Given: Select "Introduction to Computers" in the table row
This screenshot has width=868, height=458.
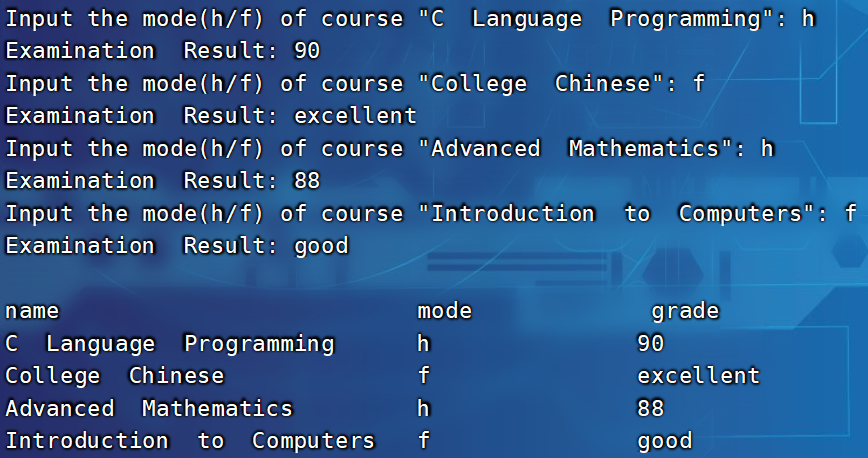Looking at the screenshot, I should 190,440.
